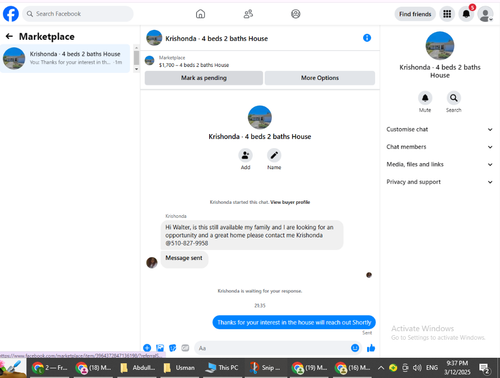The image size is (500, 378).
Task: Open the menu grid icon
Action: pyautogui.click(x=447, y=14)
